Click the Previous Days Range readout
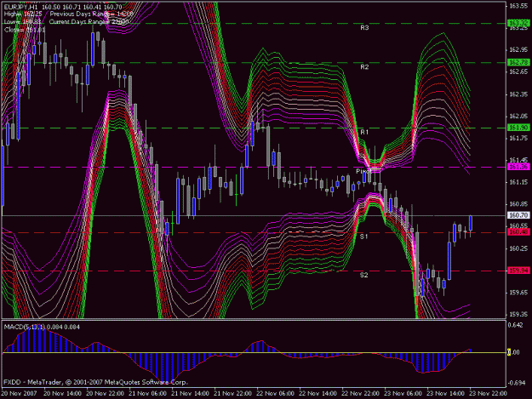The height and width of the screenshot is (399, 532). (x=92, y=14)
